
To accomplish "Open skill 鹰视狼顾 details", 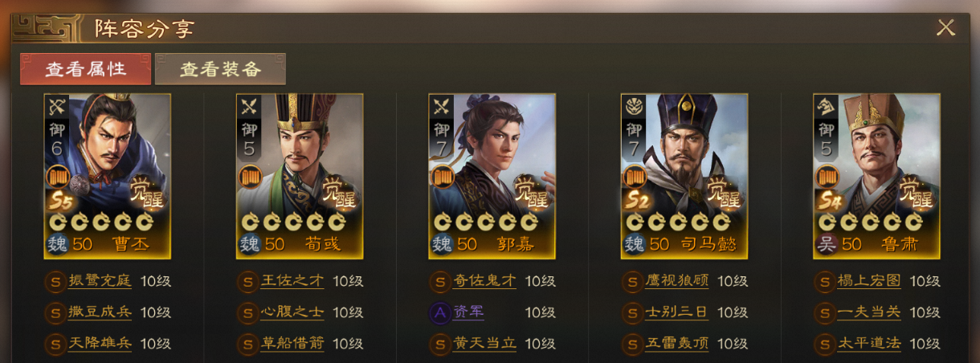I will tap(677, 282).
